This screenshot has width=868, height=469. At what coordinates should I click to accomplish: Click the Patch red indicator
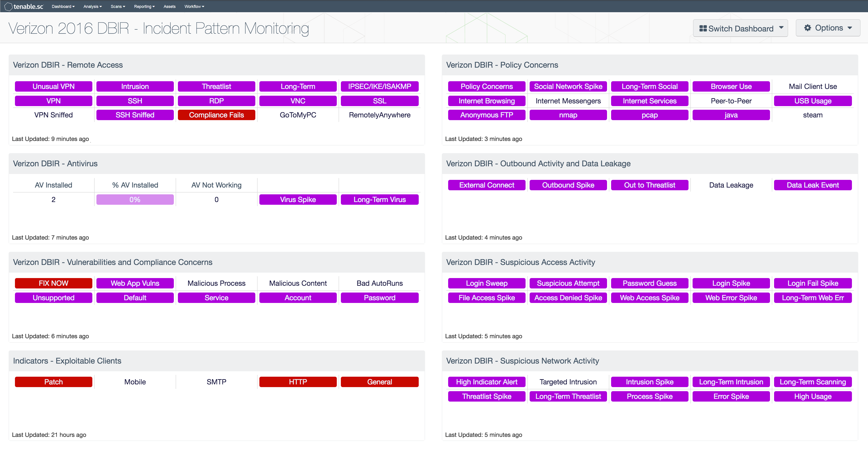(54, 382)
